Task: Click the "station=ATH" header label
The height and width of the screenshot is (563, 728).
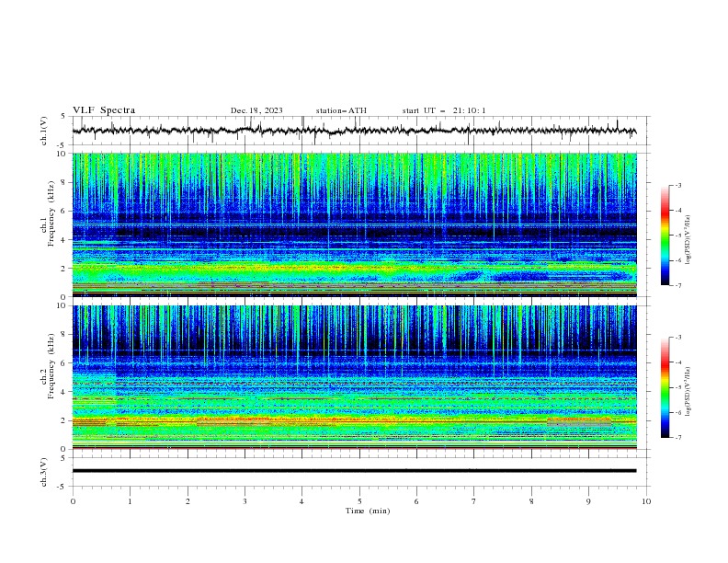Action: [341, 110]
